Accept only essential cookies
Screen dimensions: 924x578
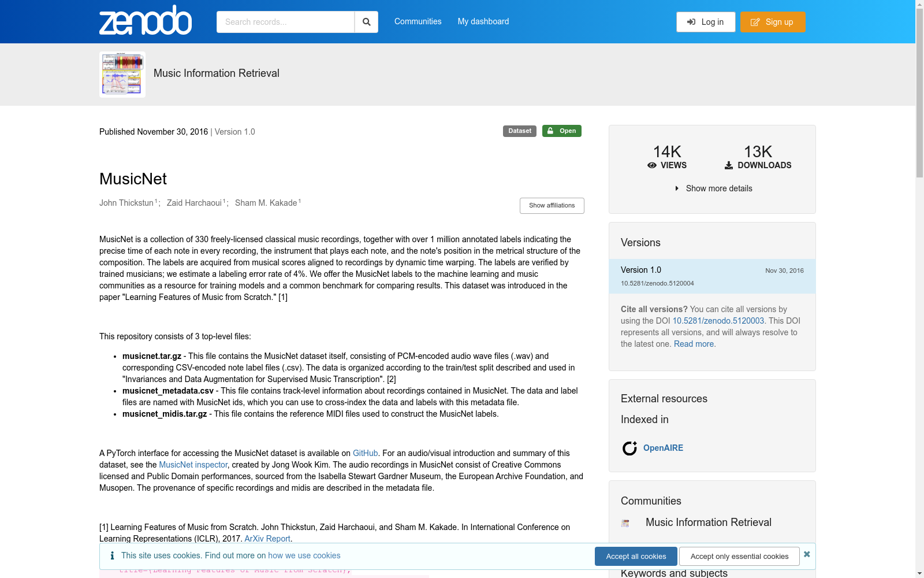[x=739, y=556]
